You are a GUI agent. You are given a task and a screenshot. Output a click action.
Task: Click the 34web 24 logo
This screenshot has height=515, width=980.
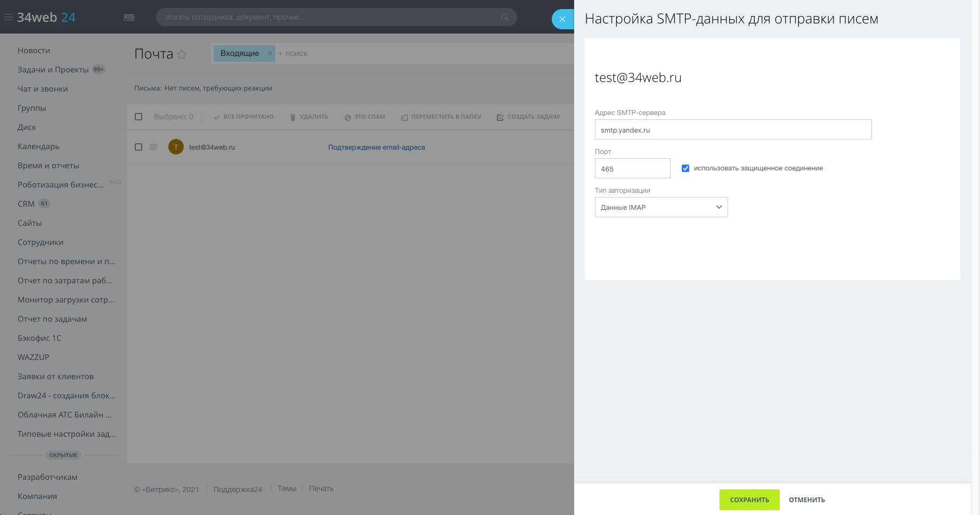(46, 18)
